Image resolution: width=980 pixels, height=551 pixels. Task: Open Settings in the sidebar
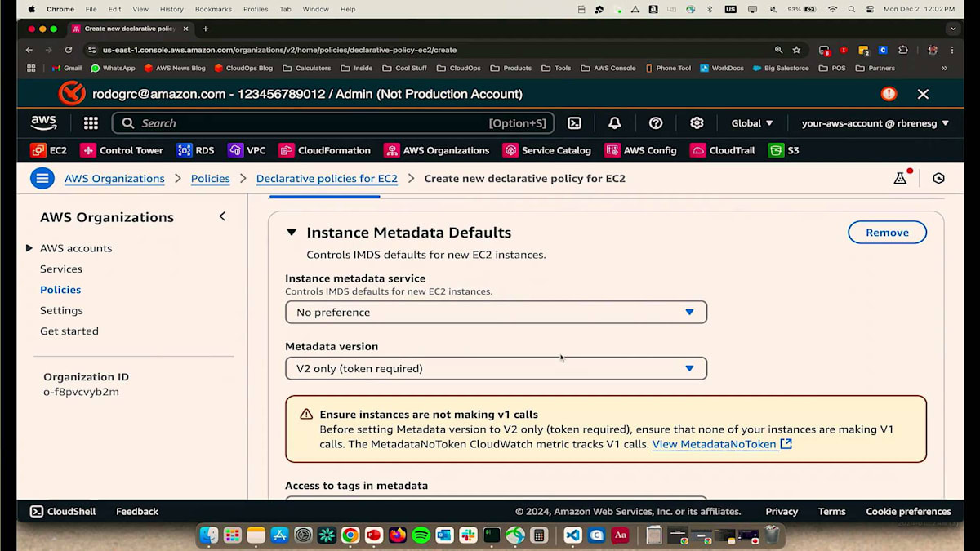click(x=61, y=311)
